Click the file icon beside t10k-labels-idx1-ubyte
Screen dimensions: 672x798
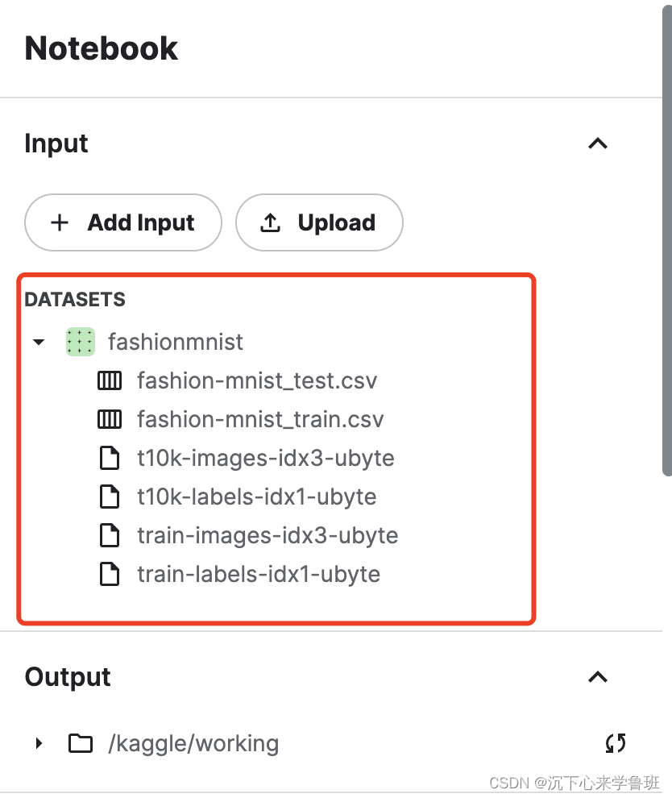(x=110, y=497)
